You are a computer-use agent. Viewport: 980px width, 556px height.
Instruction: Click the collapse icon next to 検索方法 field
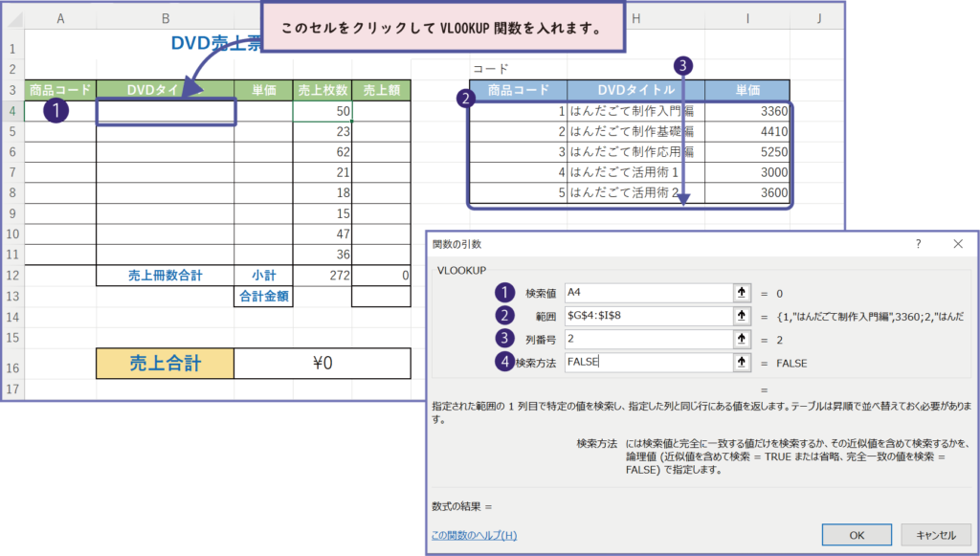(741, 363)
